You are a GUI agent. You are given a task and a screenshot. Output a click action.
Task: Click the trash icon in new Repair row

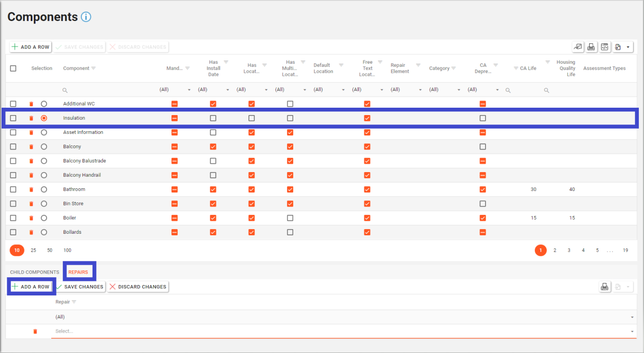(x=35, y=332)
